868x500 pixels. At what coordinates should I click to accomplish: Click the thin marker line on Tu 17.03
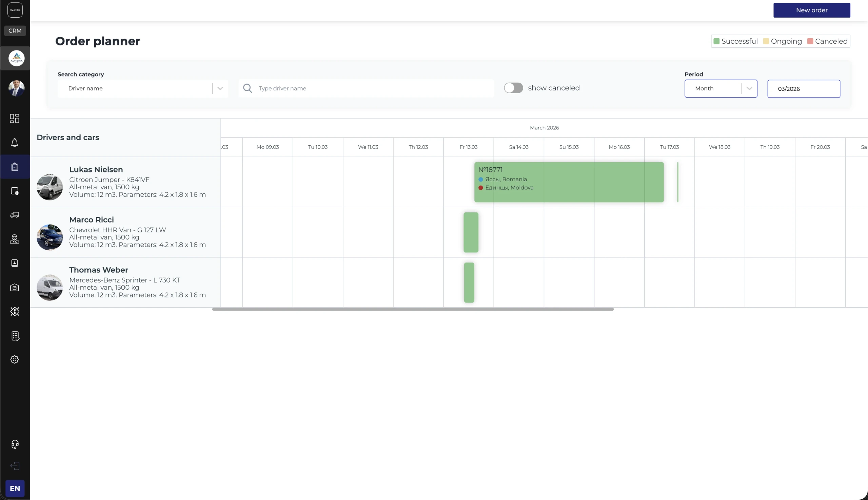point(678,182)
